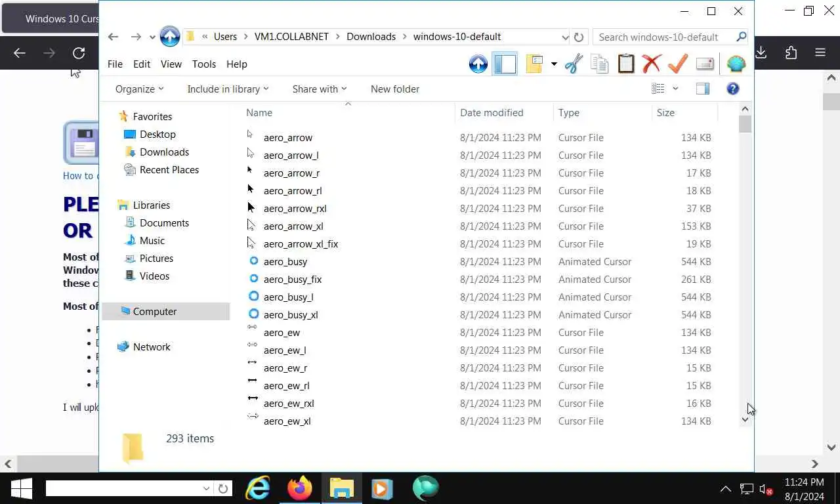Click Downloads in the address breadcrumb

pyautogui.click(x=371, y=37)
